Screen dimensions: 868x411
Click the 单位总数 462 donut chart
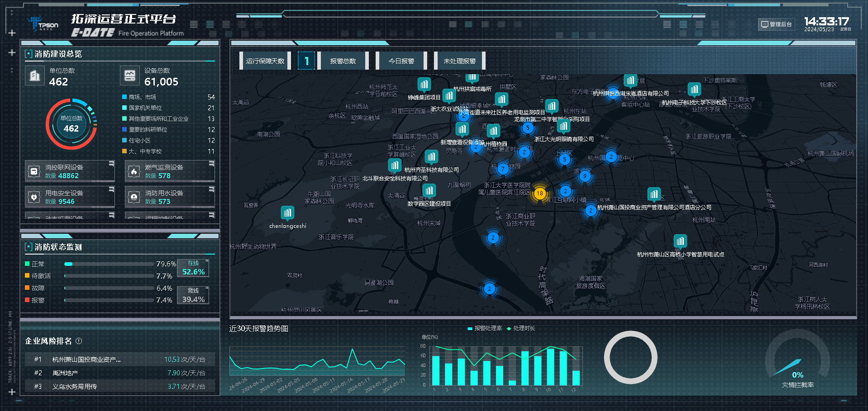(x=71, y=124)
